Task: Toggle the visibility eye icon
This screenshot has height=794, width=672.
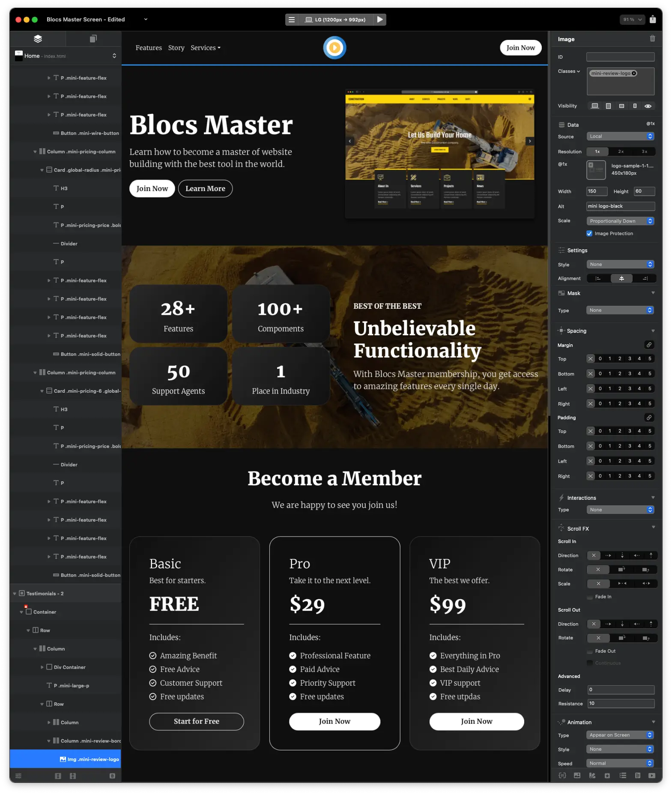Action: [648, 106]
